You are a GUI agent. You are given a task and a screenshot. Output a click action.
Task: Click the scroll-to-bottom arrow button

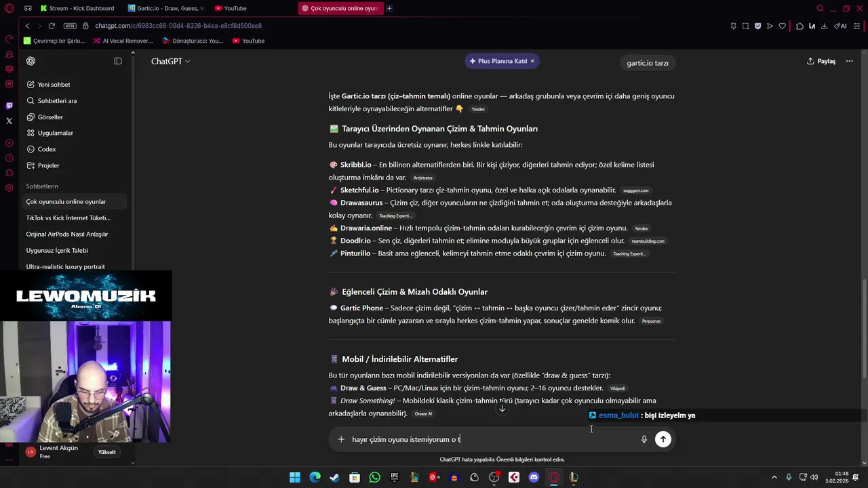502,409
